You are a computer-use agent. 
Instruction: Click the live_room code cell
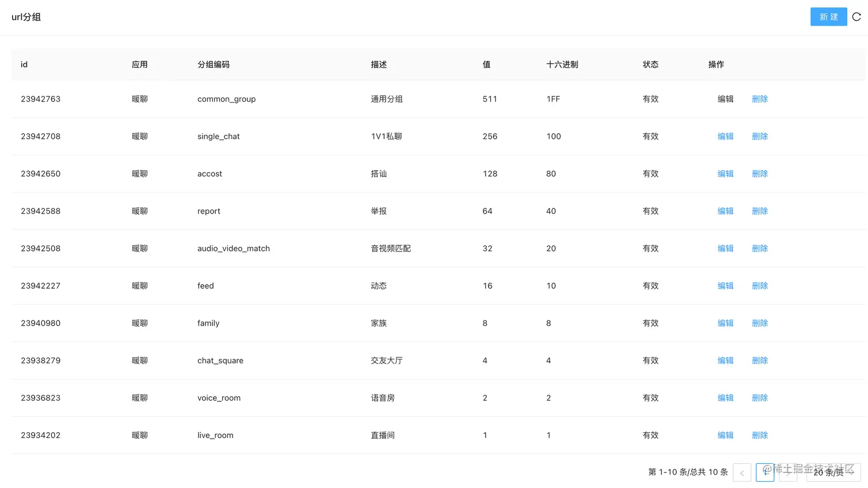[x=215, y=435]
